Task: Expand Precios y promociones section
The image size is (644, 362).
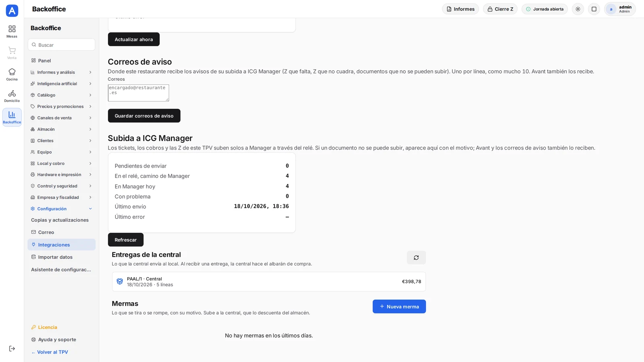Action: [62, 107]
